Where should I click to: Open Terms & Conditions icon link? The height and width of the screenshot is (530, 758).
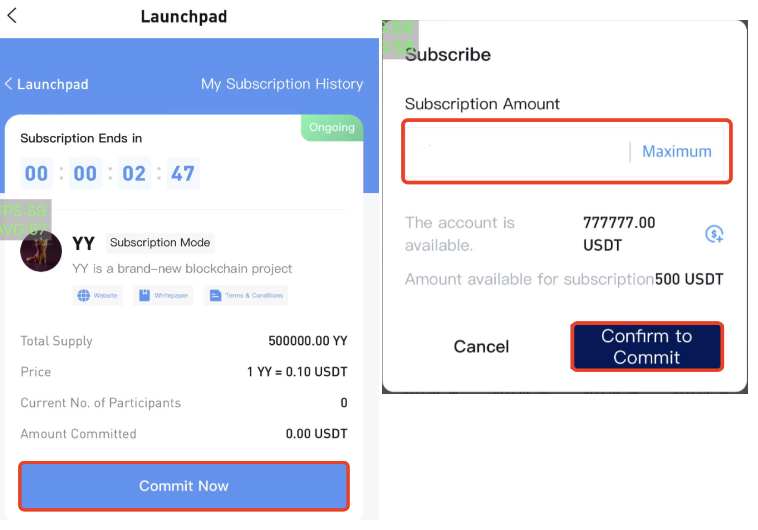point(246,295)
